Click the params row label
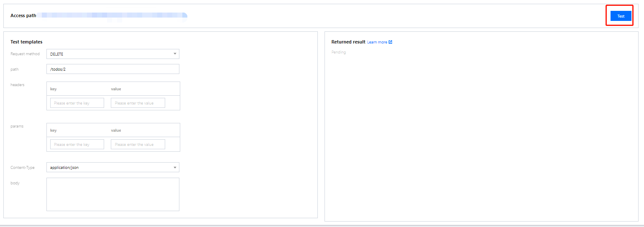 [17, 126]
